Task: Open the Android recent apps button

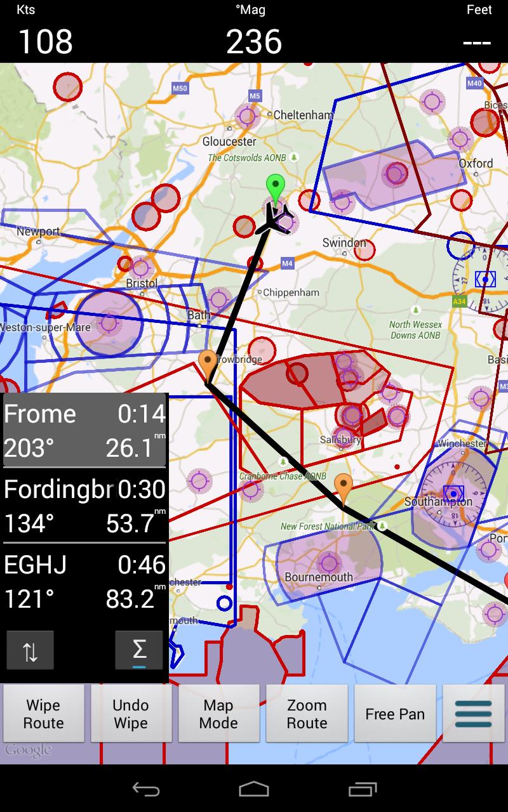Action: coord(363,789)
